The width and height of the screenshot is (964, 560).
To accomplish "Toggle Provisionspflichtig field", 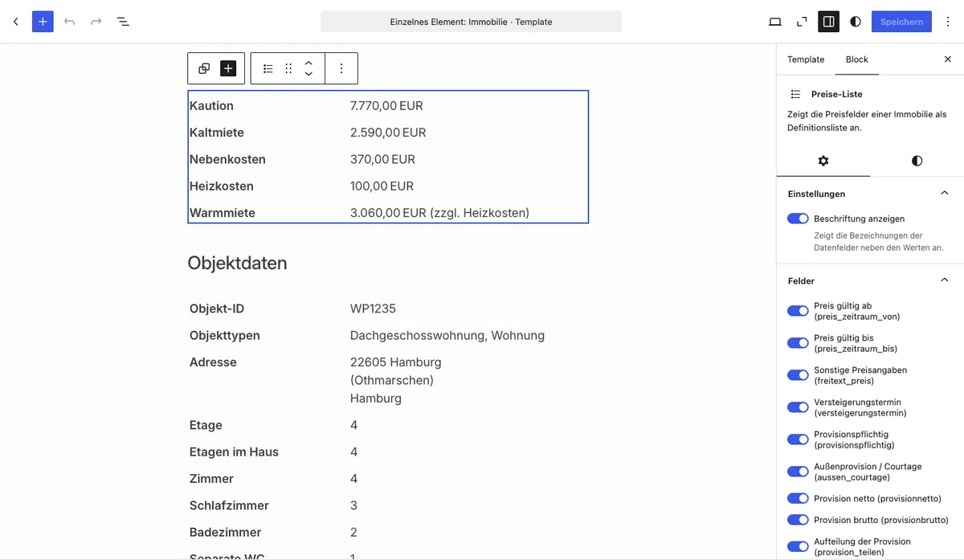I will click(798, 439).
